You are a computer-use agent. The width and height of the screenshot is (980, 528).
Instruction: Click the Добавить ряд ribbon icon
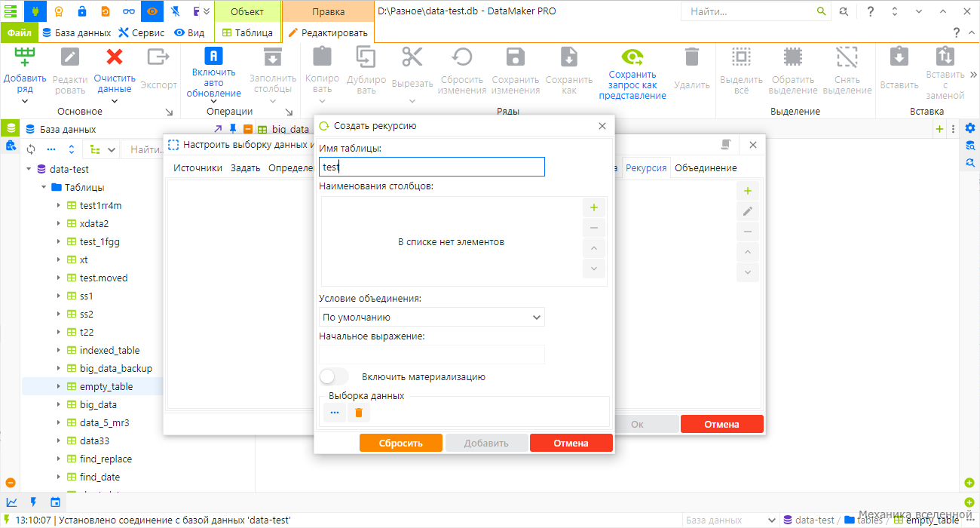pos(25,57)
